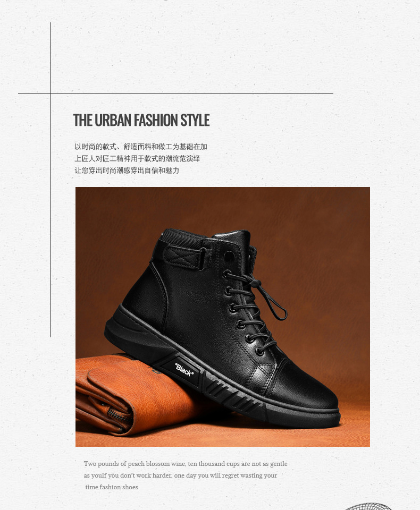Click the "time.fashion shoes" caption text

pos(112,487)
